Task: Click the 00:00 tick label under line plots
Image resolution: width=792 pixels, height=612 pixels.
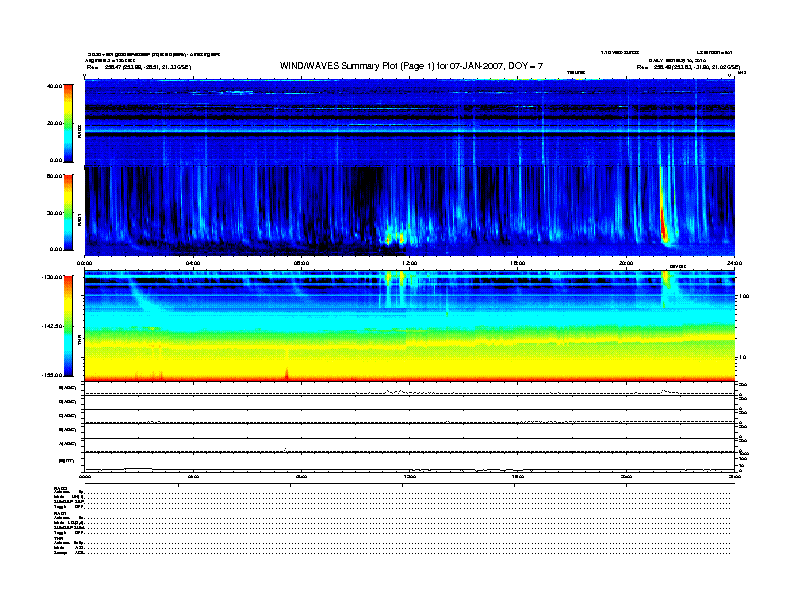Action: [85, 476]
